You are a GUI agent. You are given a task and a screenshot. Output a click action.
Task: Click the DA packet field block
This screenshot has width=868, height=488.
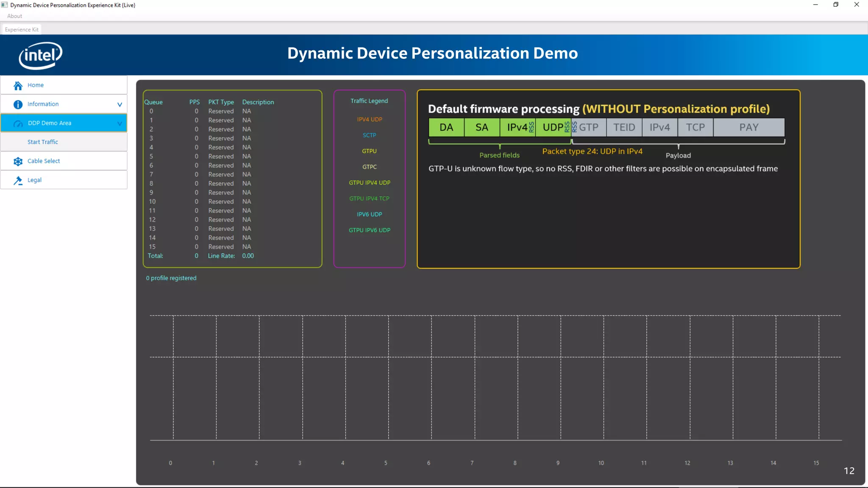click(446, 128)
